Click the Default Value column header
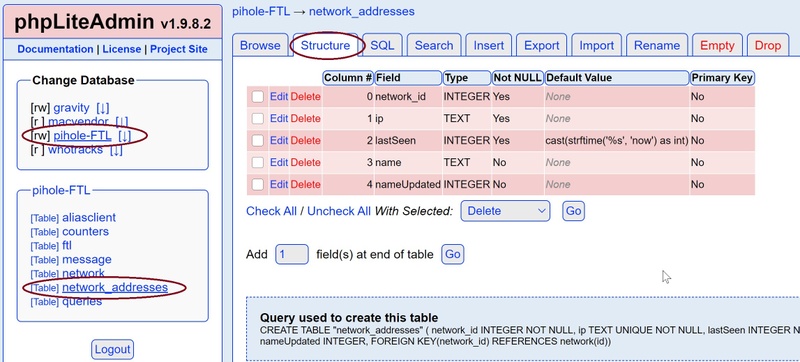The width and height of the screenshot is (800, 362). click(617, 78)
